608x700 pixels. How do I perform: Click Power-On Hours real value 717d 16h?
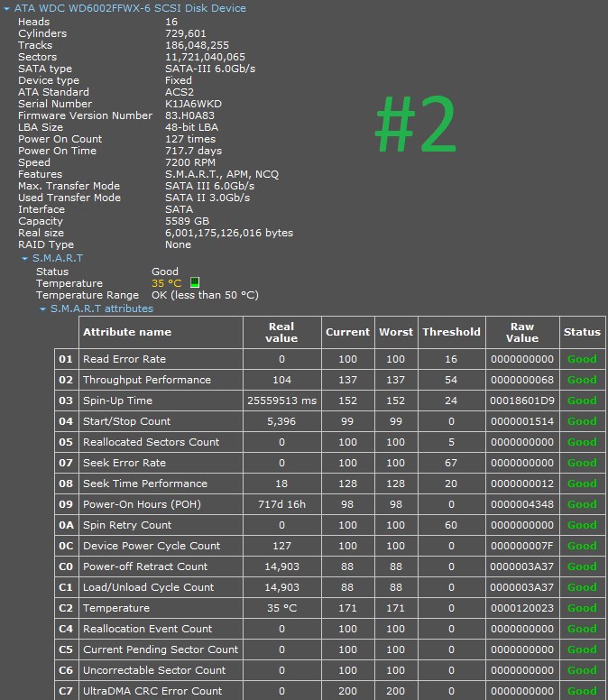point(281,504)
